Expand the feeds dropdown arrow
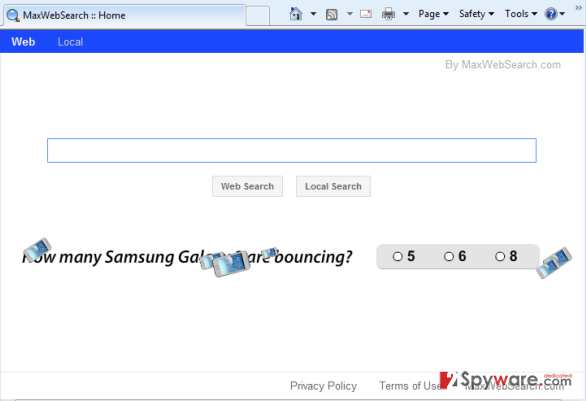 (350, 14)
